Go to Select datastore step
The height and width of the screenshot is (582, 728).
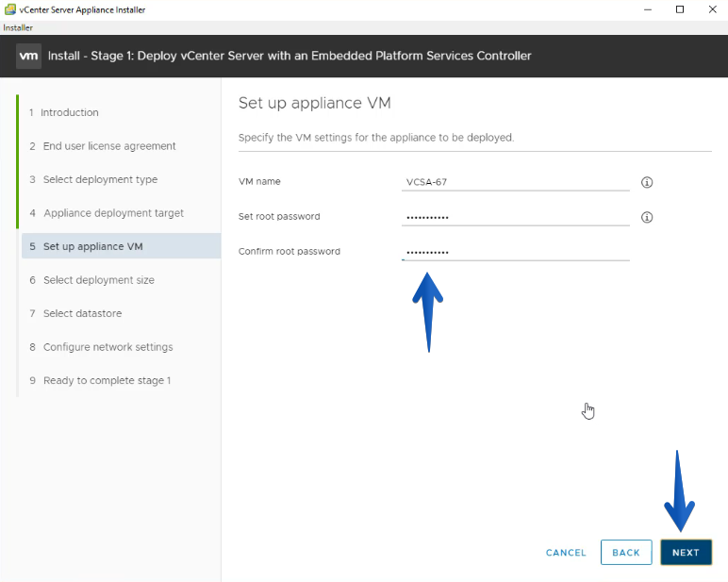75,313
